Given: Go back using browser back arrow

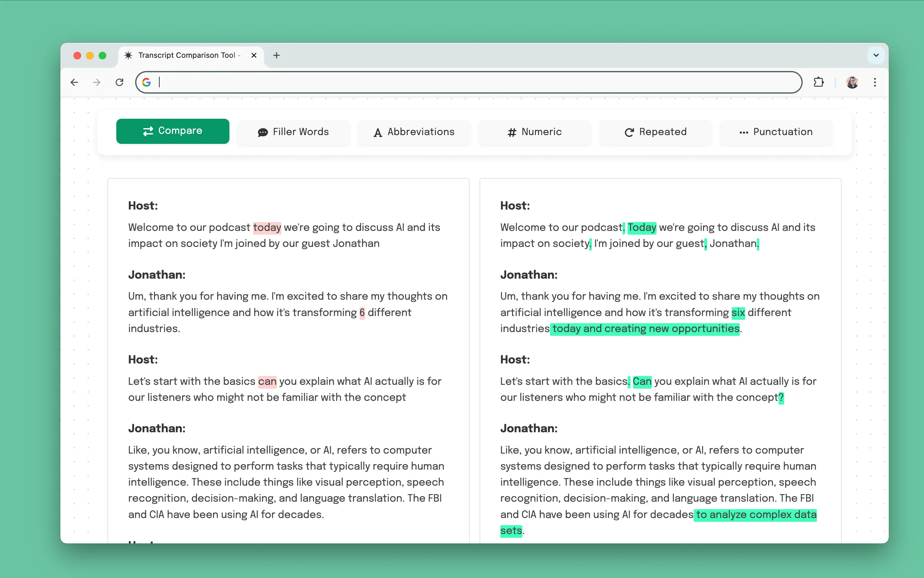Looking at the screenshot, I should tap(74, 82).
